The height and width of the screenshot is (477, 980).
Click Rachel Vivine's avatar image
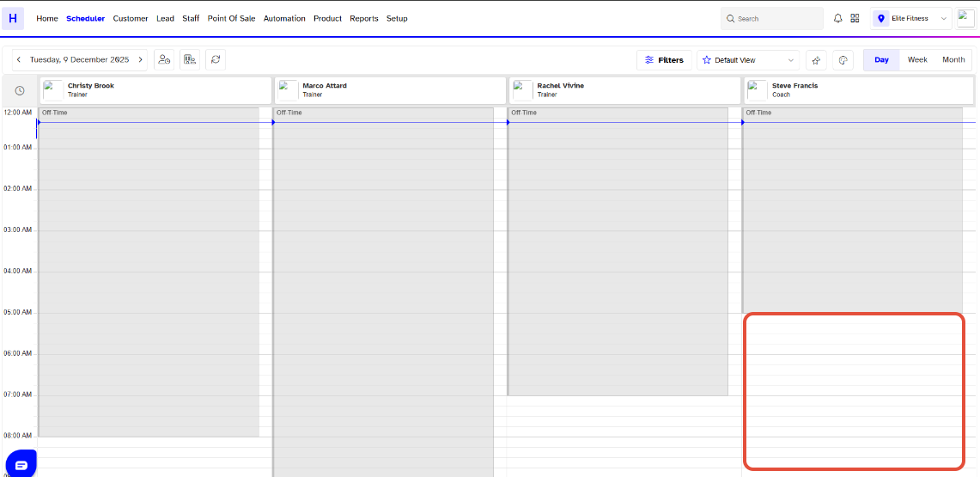pyautogui.click(x=523, y=90)
